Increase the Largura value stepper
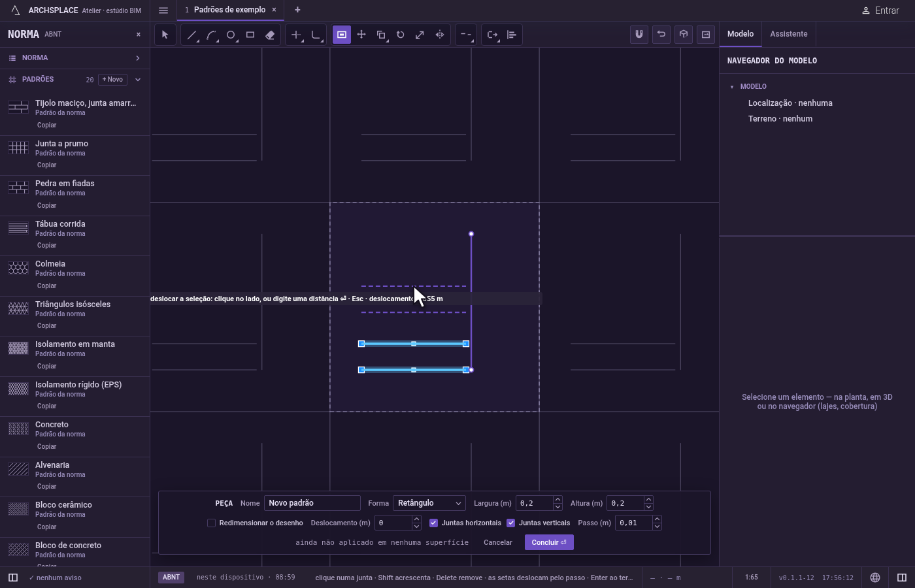 click(557, 500)
